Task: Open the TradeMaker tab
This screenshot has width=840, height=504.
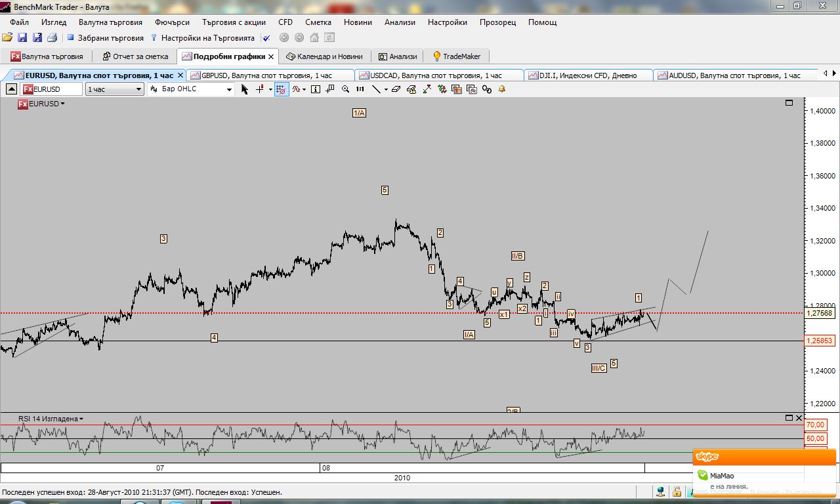Action: pyautogui.click(x=456, y=56)
